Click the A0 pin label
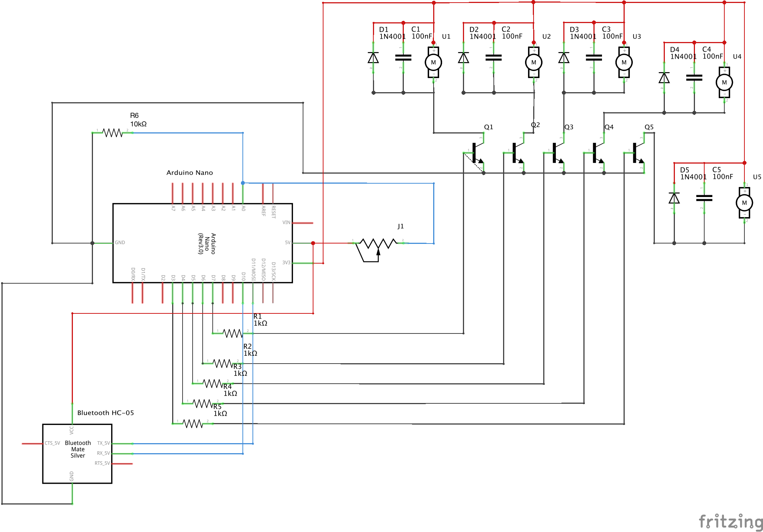Viewport: 763px width, 532px height. click(x=243, y=208)
